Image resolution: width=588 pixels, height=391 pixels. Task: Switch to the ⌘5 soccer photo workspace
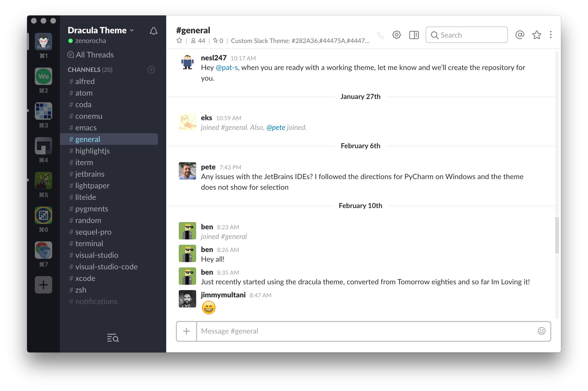tap(43, 181)
